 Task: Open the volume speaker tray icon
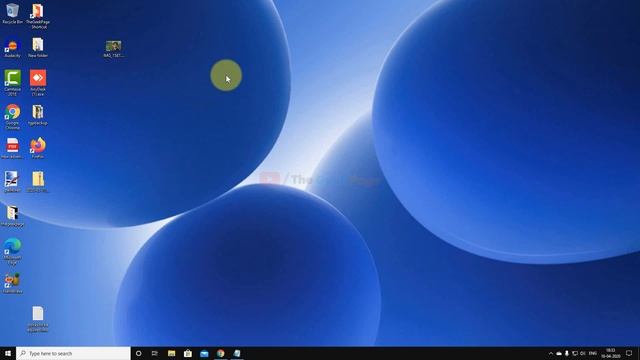[x=582, y=353]
